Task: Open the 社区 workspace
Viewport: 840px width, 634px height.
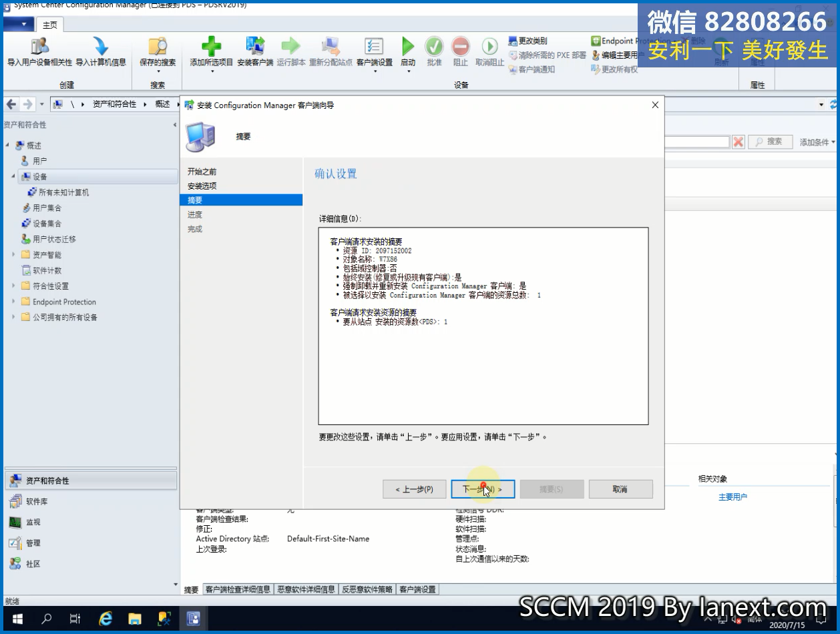Action: point(91,564)
